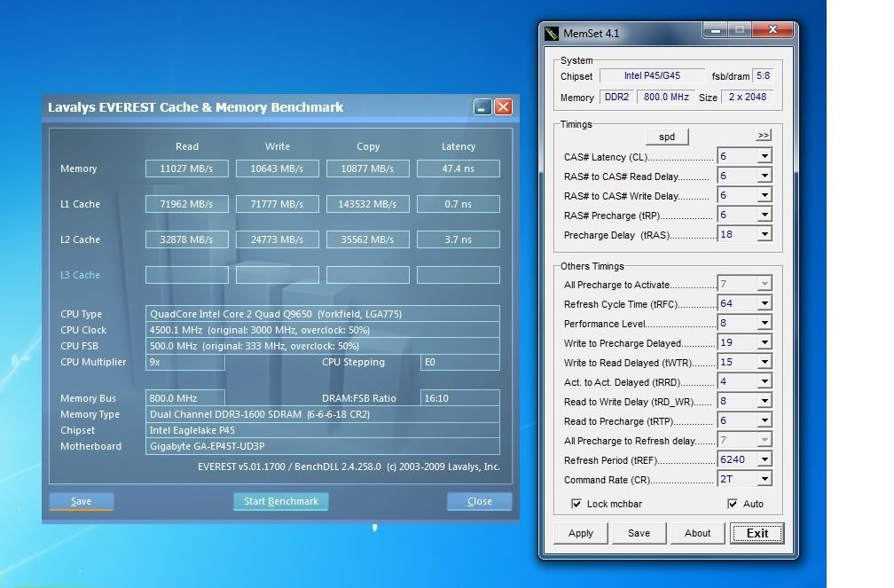The height and width of the screenshot is (588, 894).
Task: Expand timings with the >> button
Action: click(764, 135)
